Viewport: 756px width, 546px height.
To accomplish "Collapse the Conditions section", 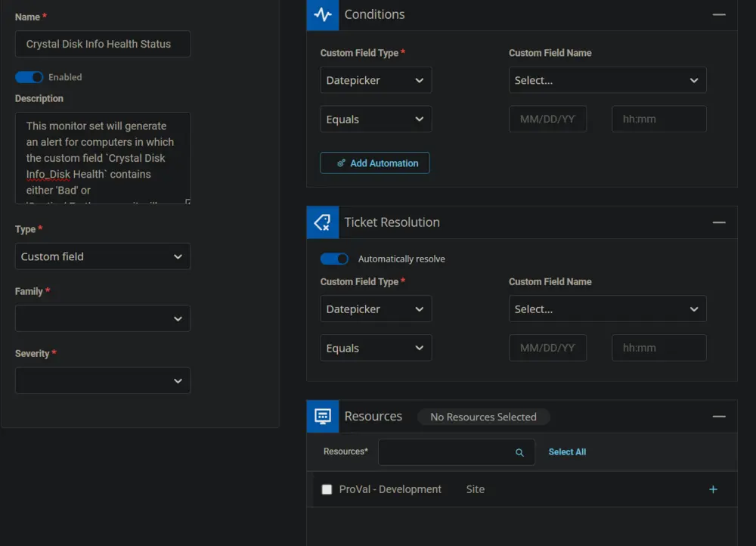I will click(719, 15).
